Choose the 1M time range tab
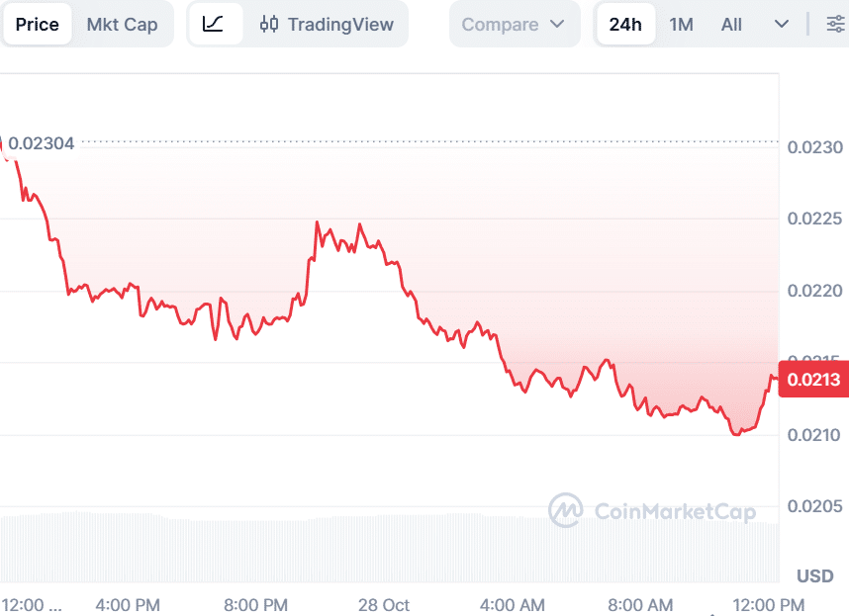The height and width of the screenshot is (616, 849). (x=681, y=25)
